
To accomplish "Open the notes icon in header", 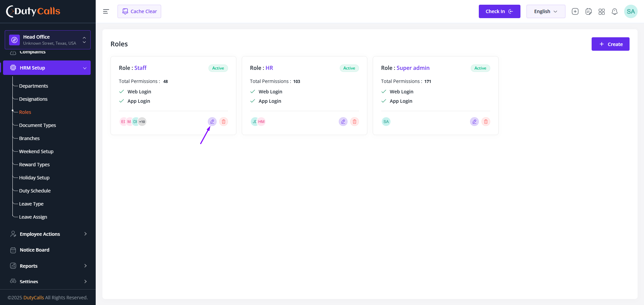I will coord(589,11).
